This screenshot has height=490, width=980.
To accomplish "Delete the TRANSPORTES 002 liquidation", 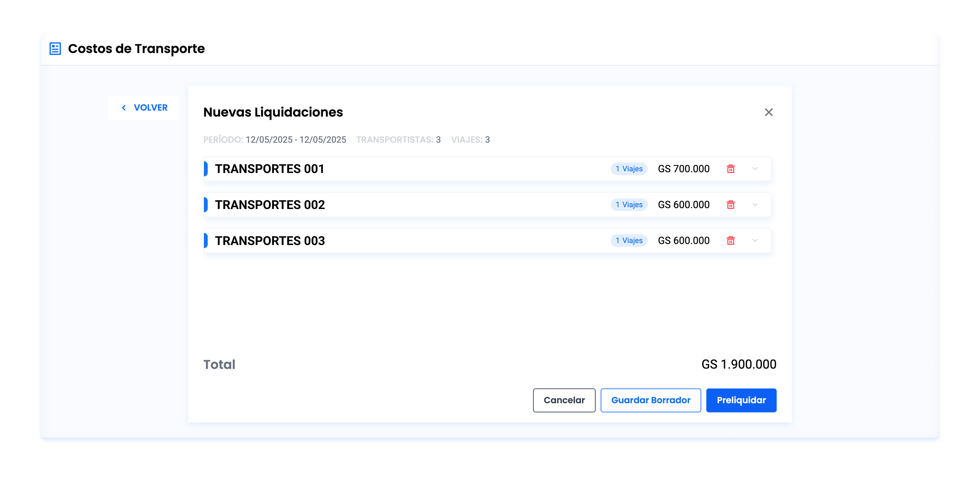I will tap(730, 205).
